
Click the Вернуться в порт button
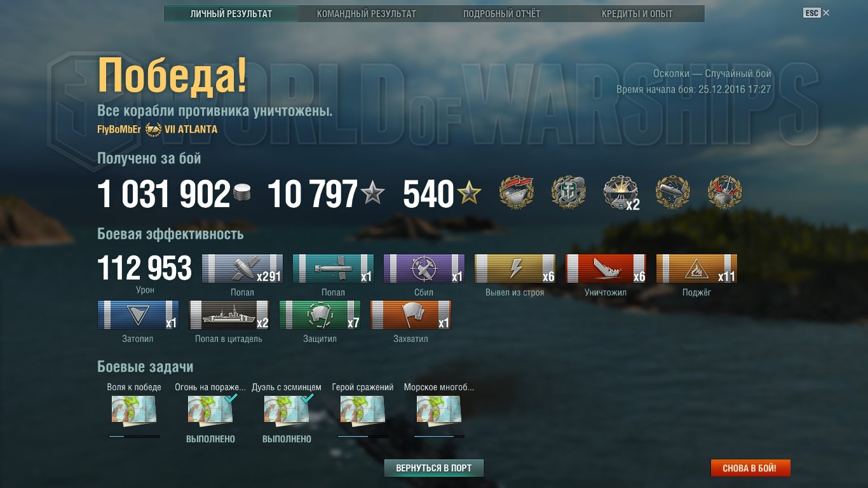[x=434, y=468]
